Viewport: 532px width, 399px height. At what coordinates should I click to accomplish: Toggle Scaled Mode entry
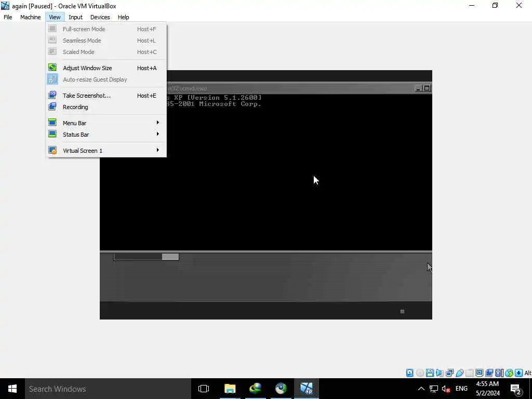(106, 52)
